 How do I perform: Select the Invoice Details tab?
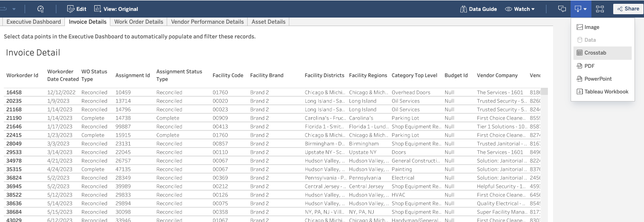[x=87, y=22]
